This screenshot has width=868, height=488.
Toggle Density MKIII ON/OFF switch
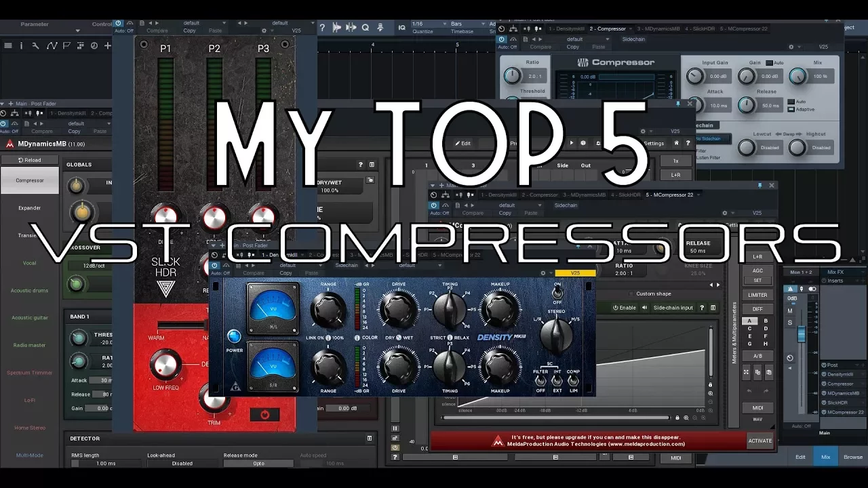(x=557, y=294)
